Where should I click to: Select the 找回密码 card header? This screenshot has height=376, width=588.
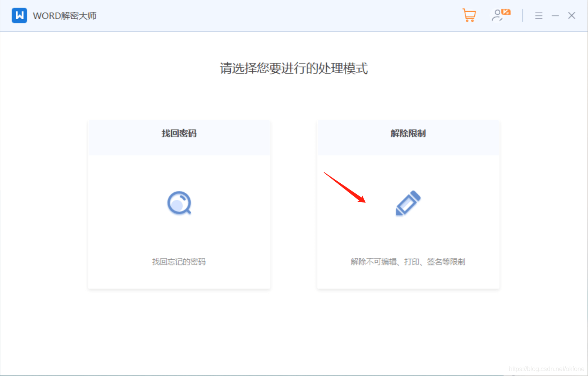pyautogui.click(x=179, y=134)
